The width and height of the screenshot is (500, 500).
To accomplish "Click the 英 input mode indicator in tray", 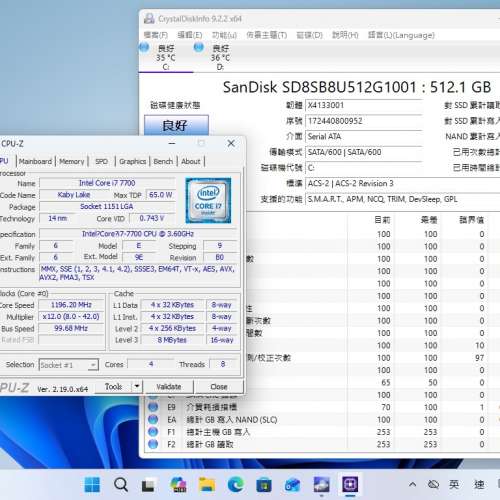I will tap(454, 484).
